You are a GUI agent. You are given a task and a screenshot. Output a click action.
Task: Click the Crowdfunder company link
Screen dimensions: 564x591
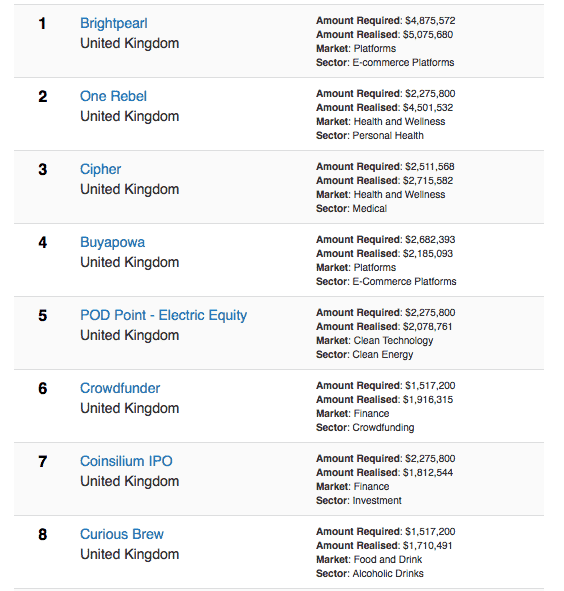pos(120,388)
